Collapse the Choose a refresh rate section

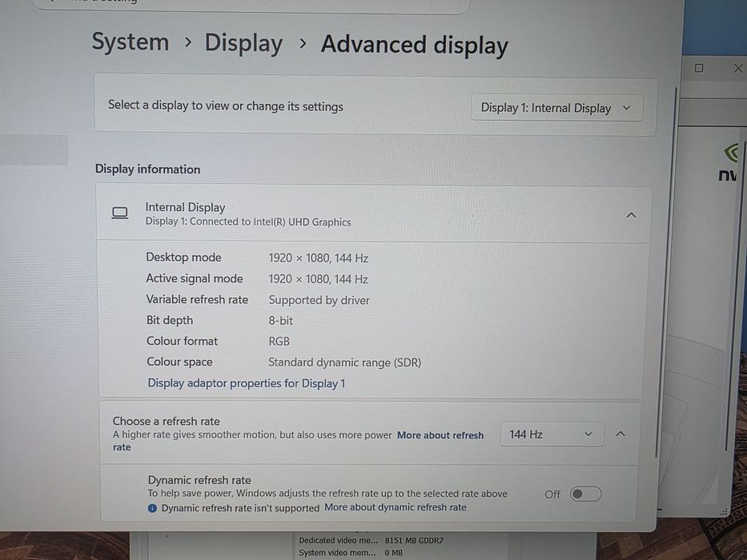620,434
